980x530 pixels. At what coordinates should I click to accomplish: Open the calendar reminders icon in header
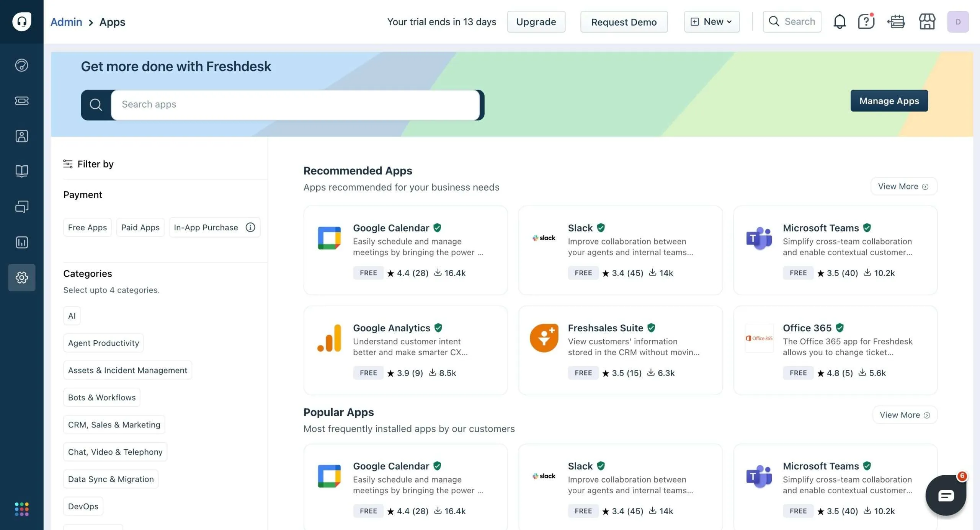(896, 21)
